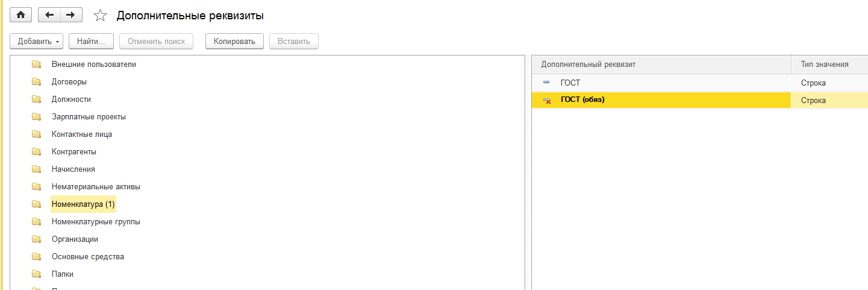The width and height of the screenshot is (868, 290).
Task: Click folder icon next to Договоры
Action: pos(36,82)
